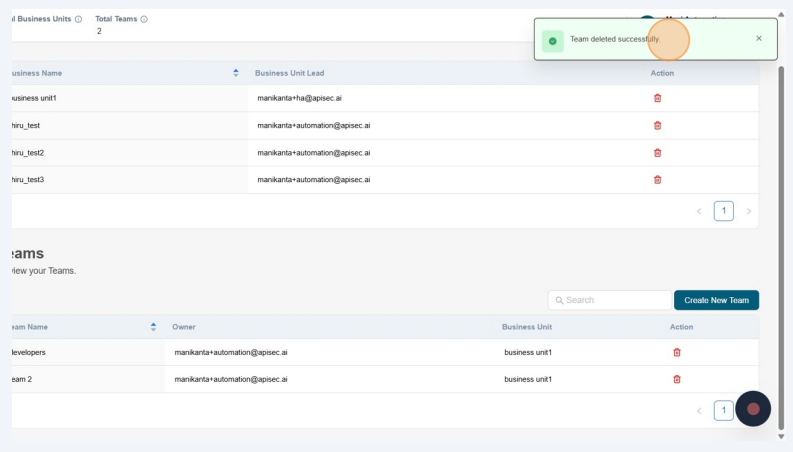Go to previous page of business units
793x452 pixels.
[x=699, y=211]
